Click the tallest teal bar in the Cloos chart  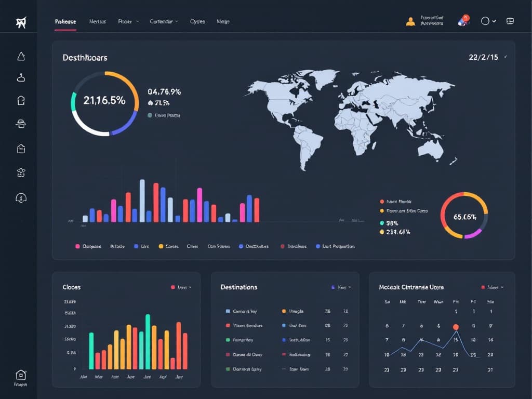[x=148, y=342]
